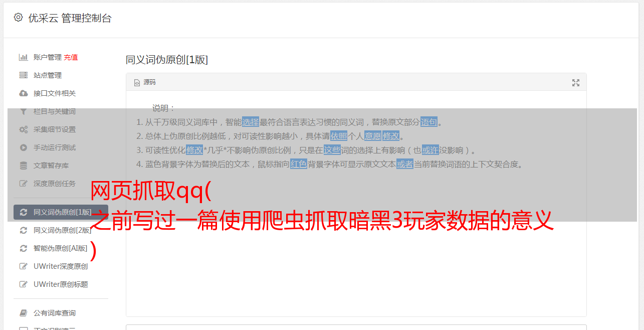This screenshot has width=644, height=330.
Task: Open UWriter原创标题 sidebar link
Action: coord(61,284)
